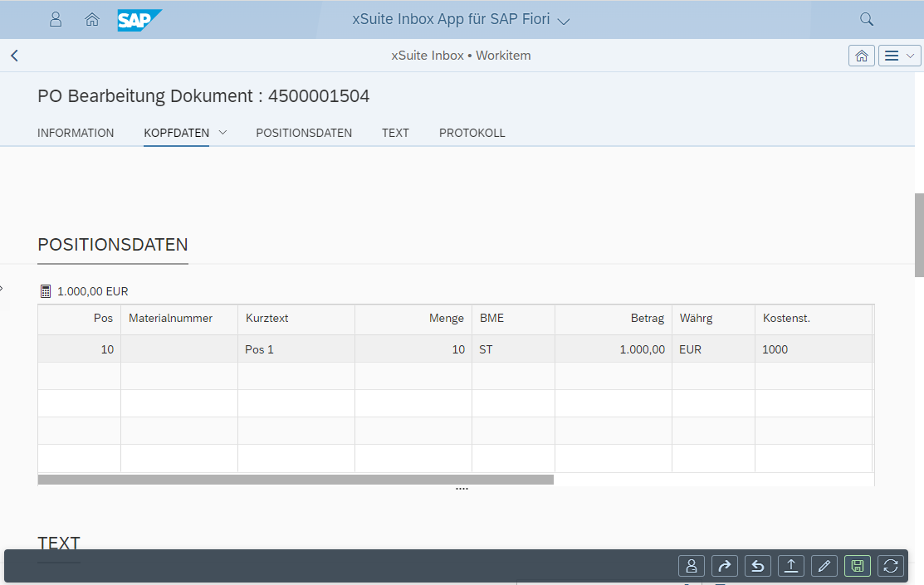
Task: Refresh the workitem using circular arrows icon
Action: (x=891, y=566)
